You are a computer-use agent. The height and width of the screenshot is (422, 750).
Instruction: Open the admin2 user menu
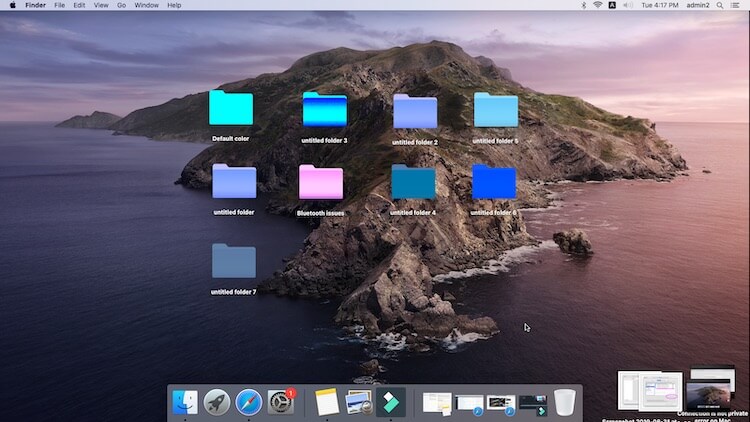point(698,5)
